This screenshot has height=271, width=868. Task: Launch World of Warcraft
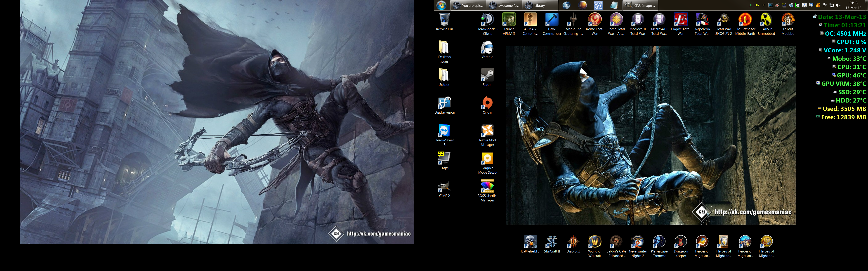595,246
